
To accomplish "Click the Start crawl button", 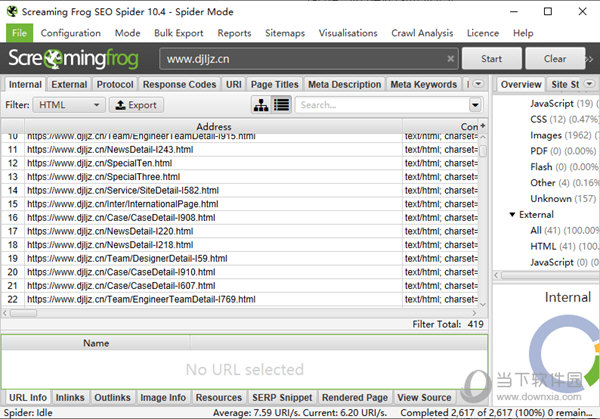I will pos(492,59).
